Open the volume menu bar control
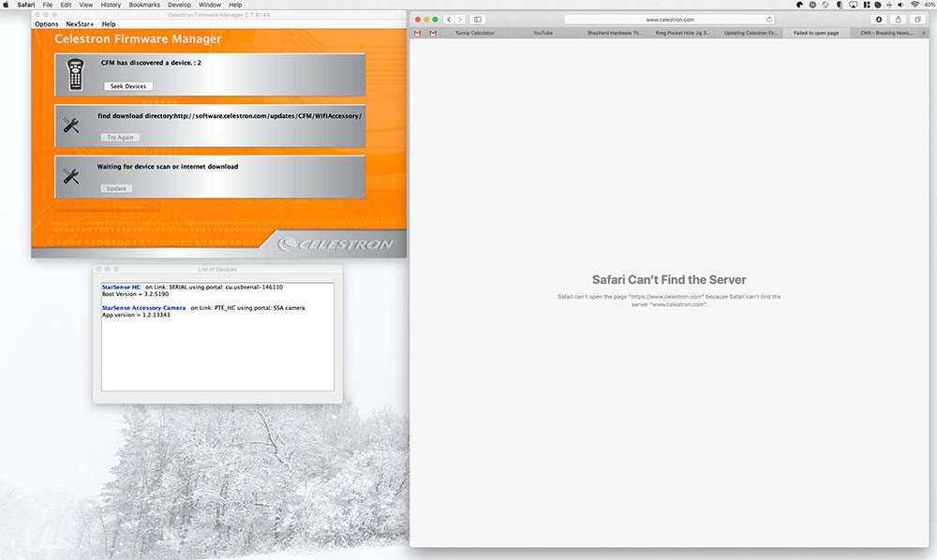The height and width of the screenshot is (560, 937). tap(900, 4)
